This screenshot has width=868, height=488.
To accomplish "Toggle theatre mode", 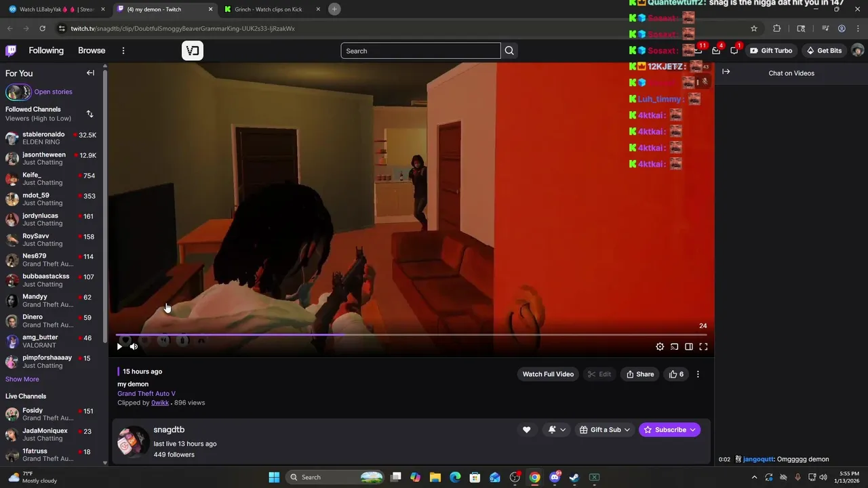I will [689, 346].
